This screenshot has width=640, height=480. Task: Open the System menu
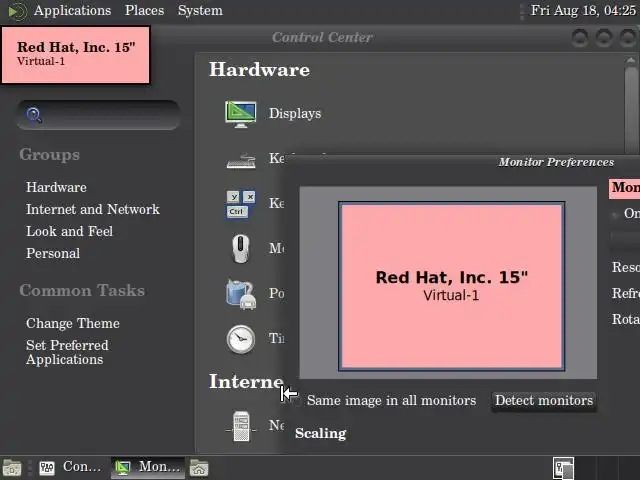coord(200,11)
